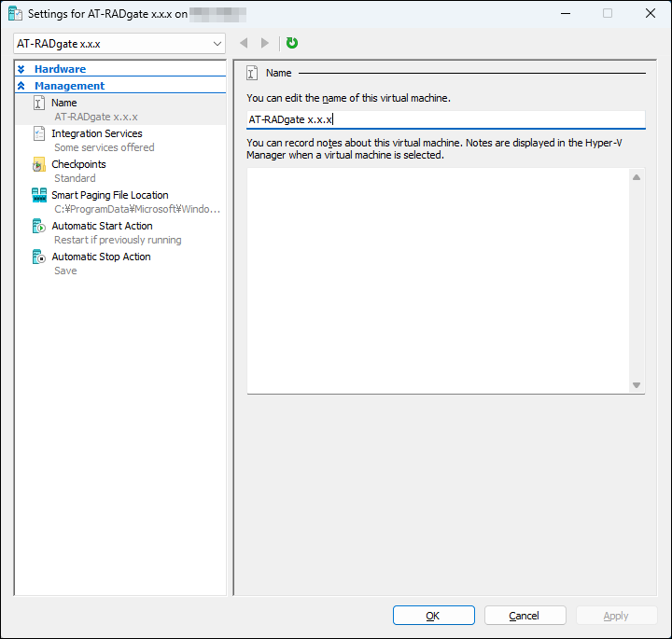The width and height of the screenshot is (672, 639).
Task: Click the Automatic Start Action icon
Action: click(39, 227)
